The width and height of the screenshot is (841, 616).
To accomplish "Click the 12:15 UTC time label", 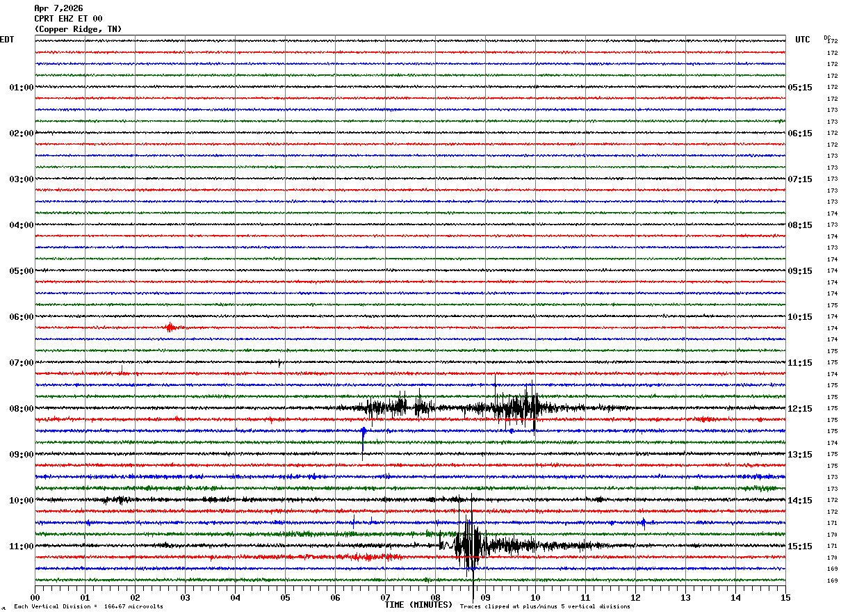I will 800,409.
